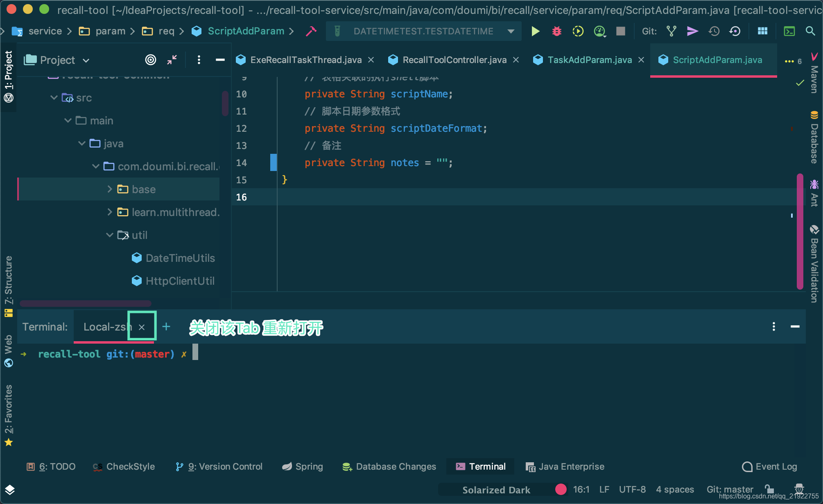Click the Project tree horizontal scrollbar
The width and height of the screenshot is (823, 504).
click(x=86, y=304)
